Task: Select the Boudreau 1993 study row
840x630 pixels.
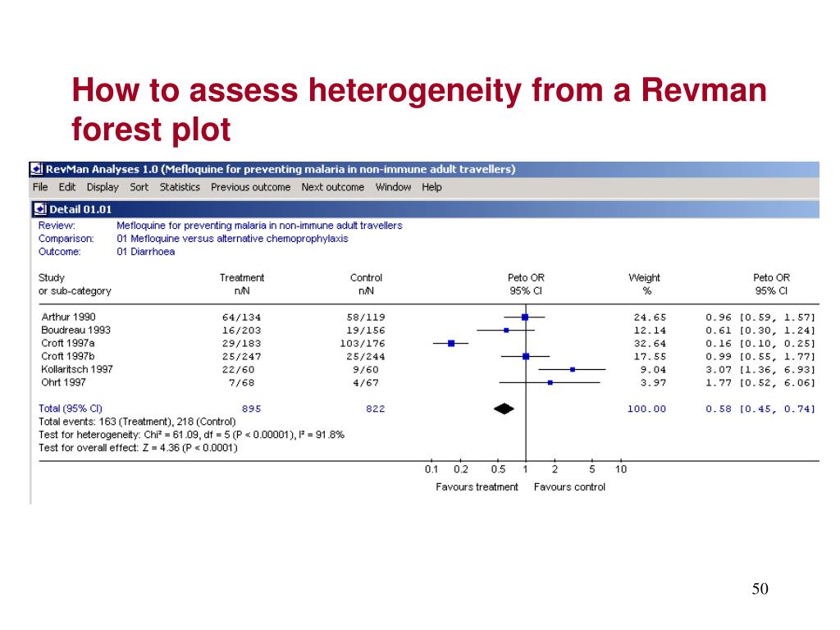Action: click(428, 330)
